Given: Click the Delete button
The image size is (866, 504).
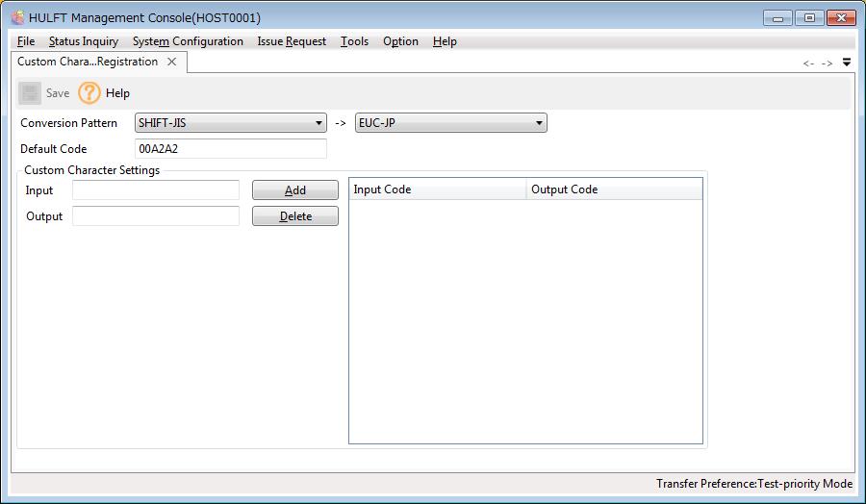Looking at the screenshot, I should tap(295, 215).
